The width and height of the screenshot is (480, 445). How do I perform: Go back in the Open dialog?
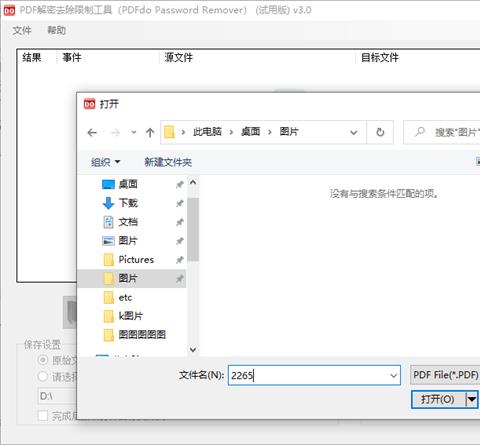tap(92, 133)
